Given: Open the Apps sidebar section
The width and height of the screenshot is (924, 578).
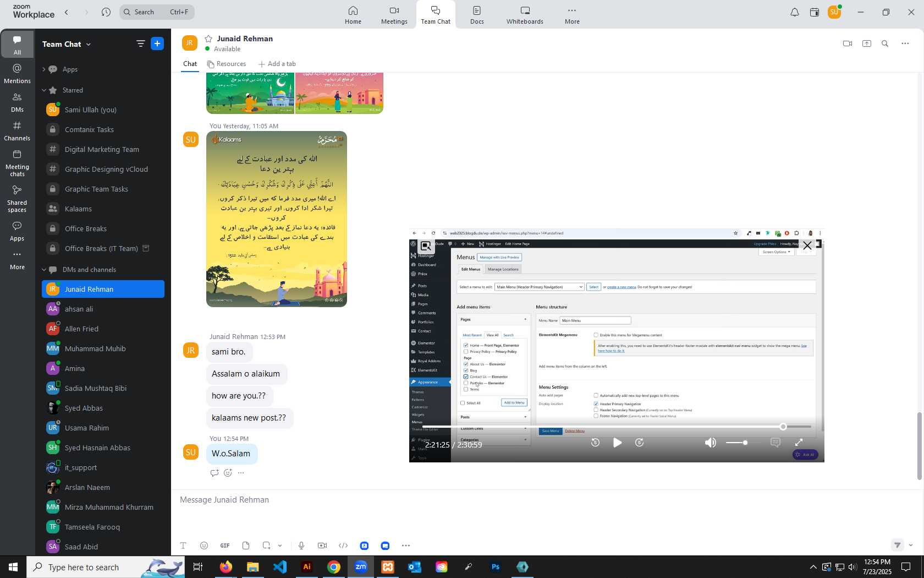Looking at the screenshot, I should (x=17, y=231).
